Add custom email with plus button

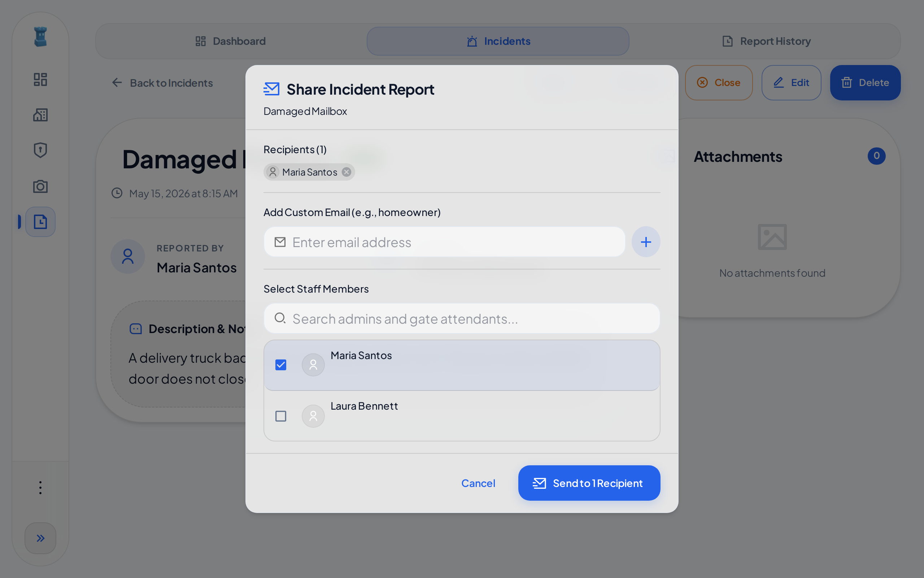pos(646,242)
